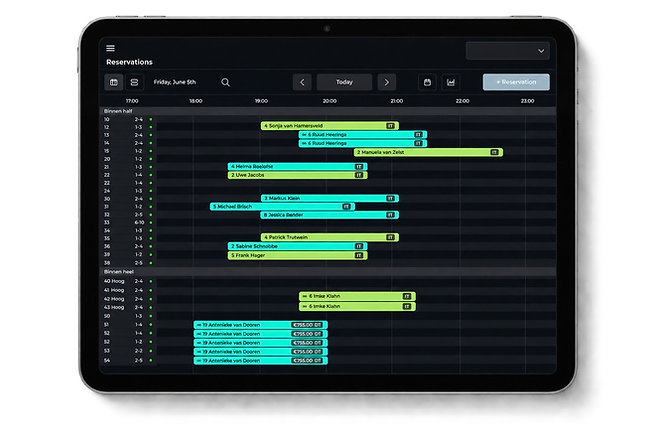The height and width of the screenshot is (436, 654).
Task: Click €755.00 badge on table 53 reservation
Action: 307,352
